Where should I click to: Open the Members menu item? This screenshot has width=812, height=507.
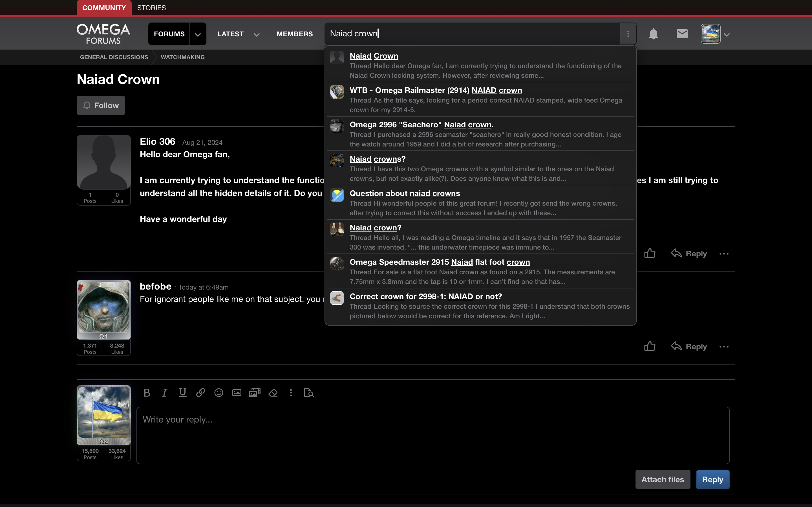pyautogui.click(x=295, y=34)
